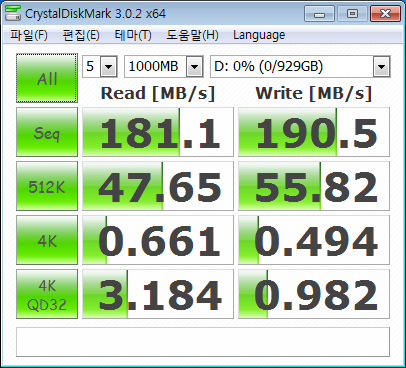Click the Read [MB/s] column header
406x368 pixels.
(158, 93)
